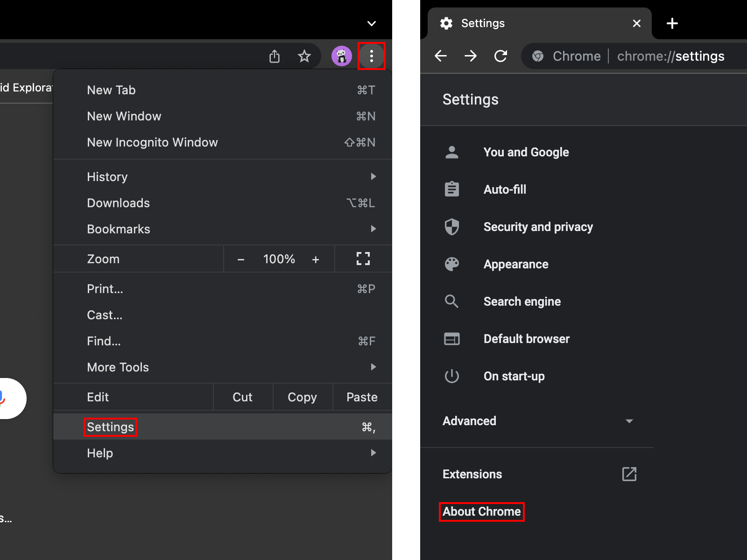Select New Tab menu item
The width and height of the screenshot is (747, 560).
coord(223,90)
